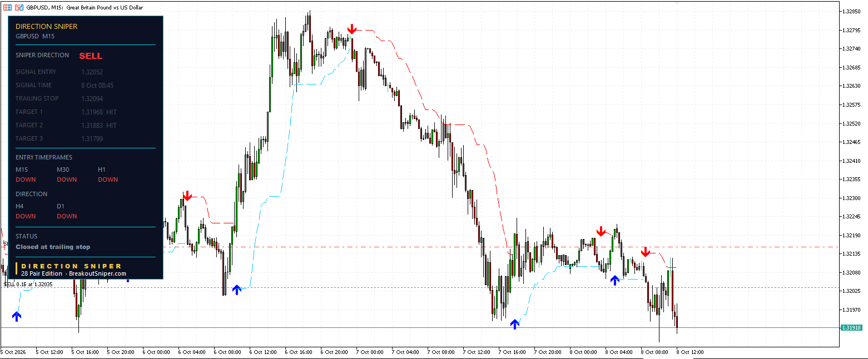The height and width of the screenshot is (359, 868).
Task: Click the signal entry value 1.32052
Action: coord(92,72)
